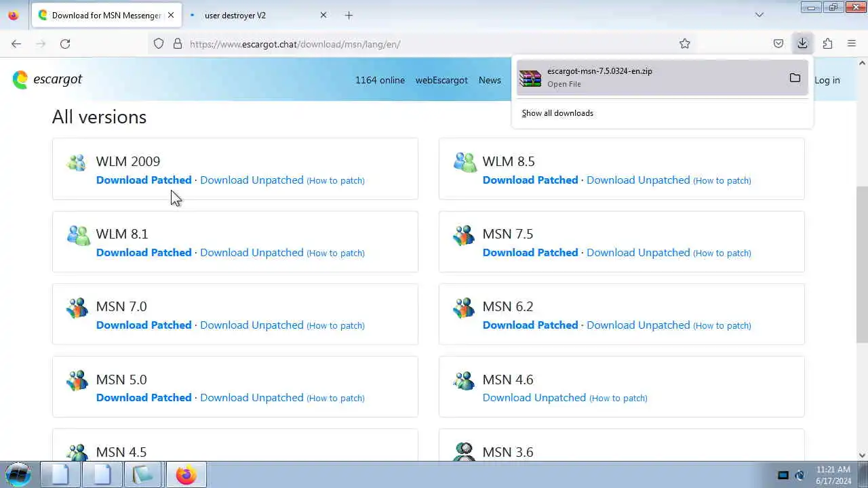Click the All versions heading
Screen dimensions: 868x488
(99, 117)
